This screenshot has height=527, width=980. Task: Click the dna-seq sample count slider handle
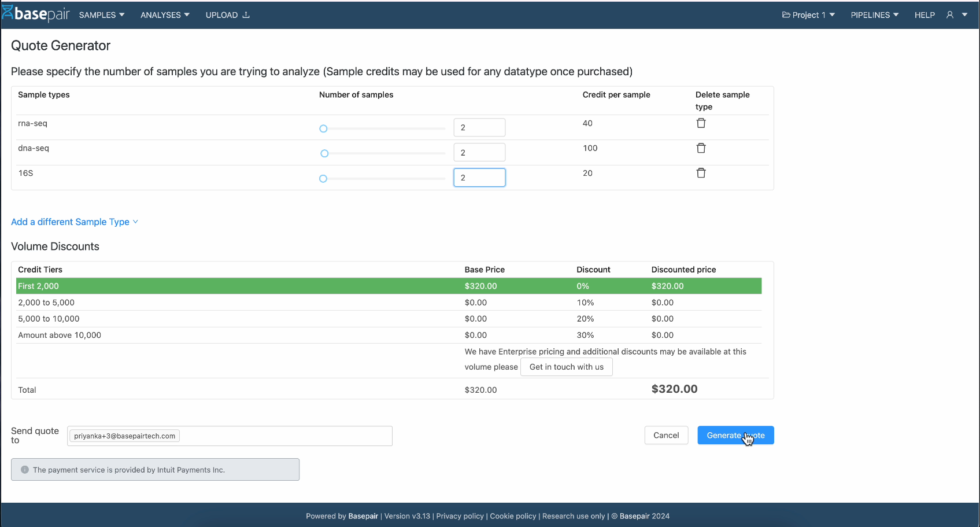324,153
